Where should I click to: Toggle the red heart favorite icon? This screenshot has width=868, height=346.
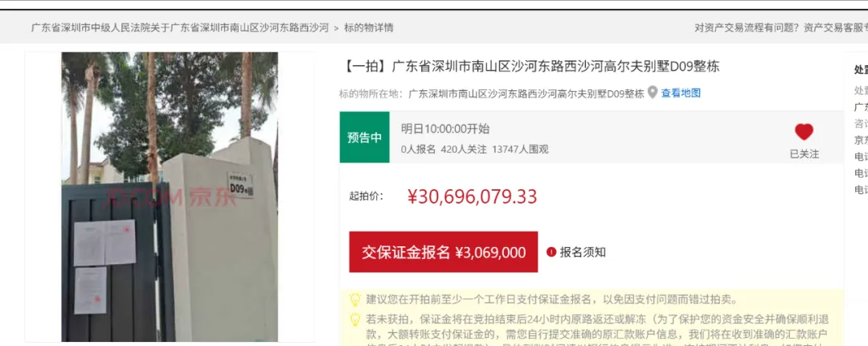click(804, 132)
